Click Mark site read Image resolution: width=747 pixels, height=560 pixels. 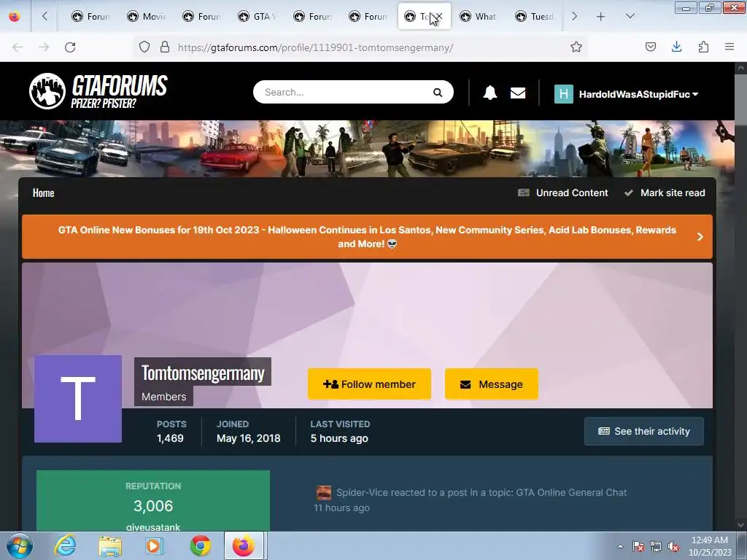coord(665,192)
